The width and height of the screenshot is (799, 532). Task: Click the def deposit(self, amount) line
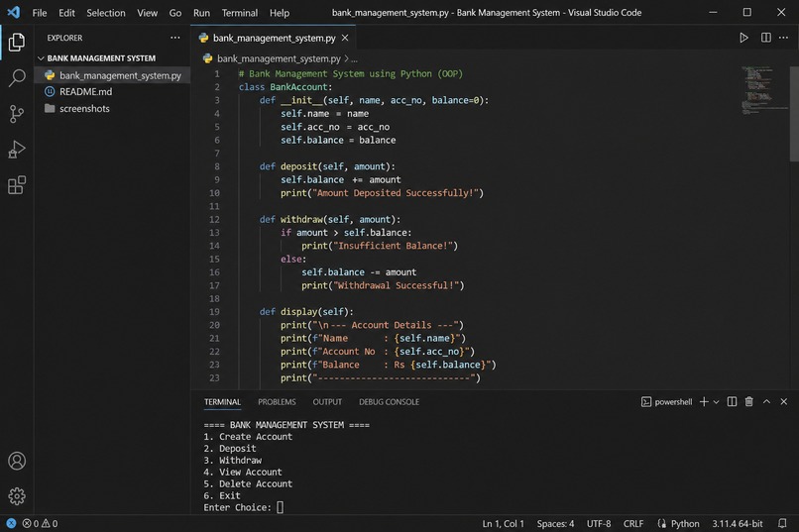click(327, 166)
